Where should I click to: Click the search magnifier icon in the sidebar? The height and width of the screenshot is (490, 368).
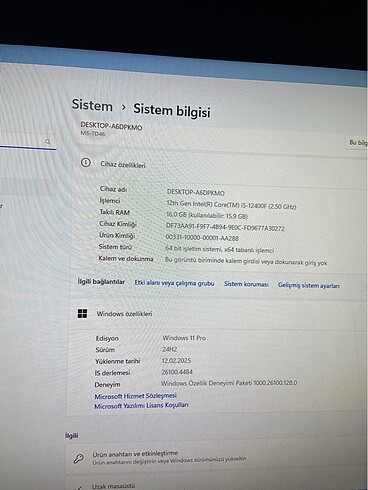pos(48,142)
